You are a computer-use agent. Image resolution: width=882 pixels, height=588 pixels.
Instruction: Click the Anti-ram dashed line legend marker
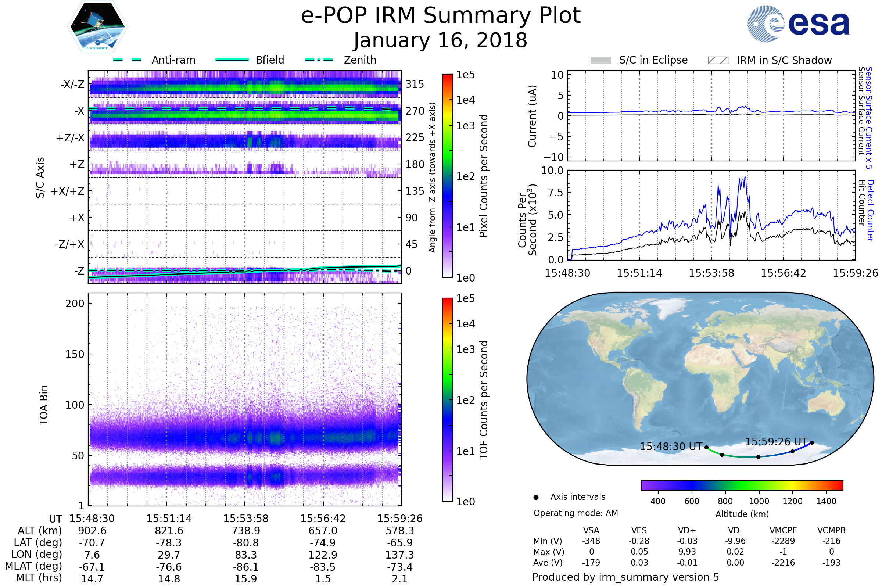click(x=127, y=60)
